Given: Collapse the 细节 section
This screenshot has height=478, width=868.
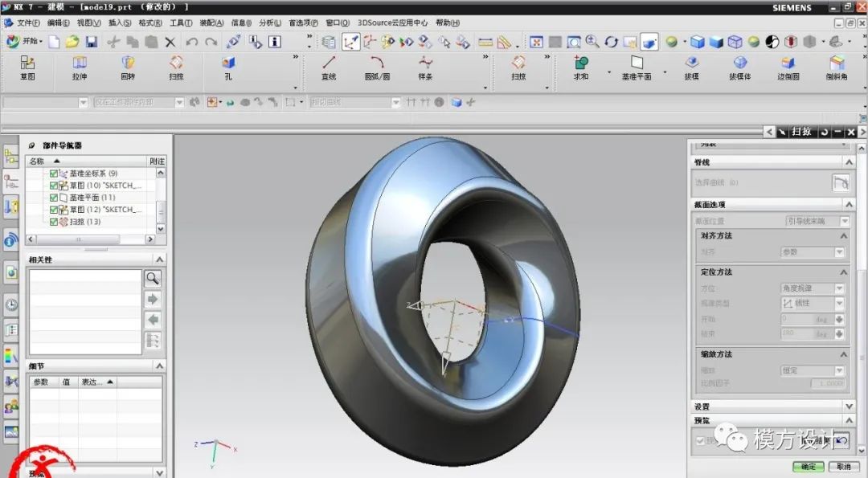Looking at the screenshot, I should pyautogui.click(x=159, y=366).
